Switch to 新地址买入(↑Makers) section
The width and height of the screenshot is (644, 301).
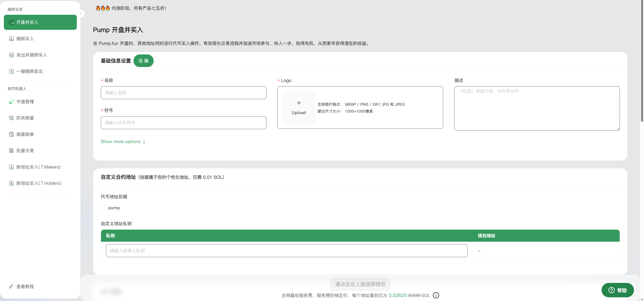[x=38, y=167]
